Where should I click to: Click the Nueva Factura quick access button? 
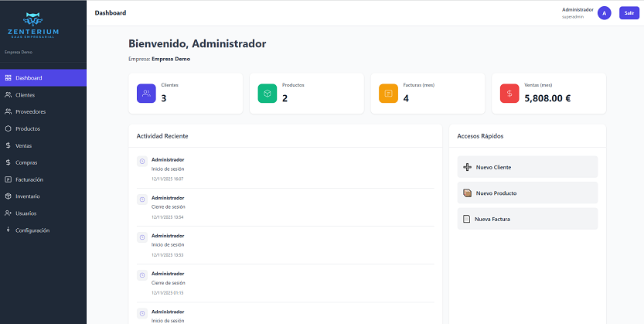click(527, 219)
